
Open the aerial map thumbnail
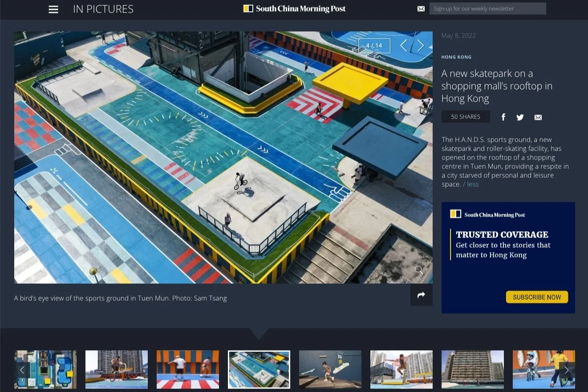point(45,369)
